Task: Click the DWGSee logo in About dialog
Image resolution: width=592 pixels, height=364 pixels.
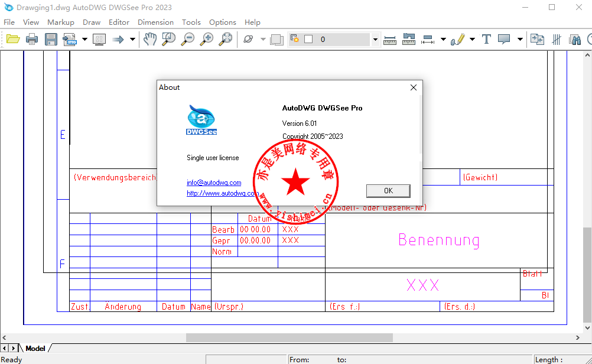Action: tap(201, 120)
